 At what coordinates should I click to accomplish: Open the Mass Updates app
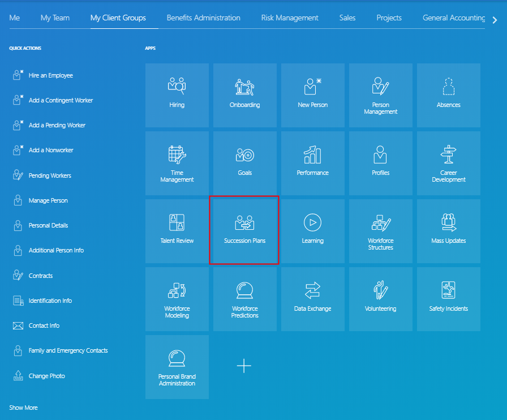pyautogui.click(x=448, y=230)
